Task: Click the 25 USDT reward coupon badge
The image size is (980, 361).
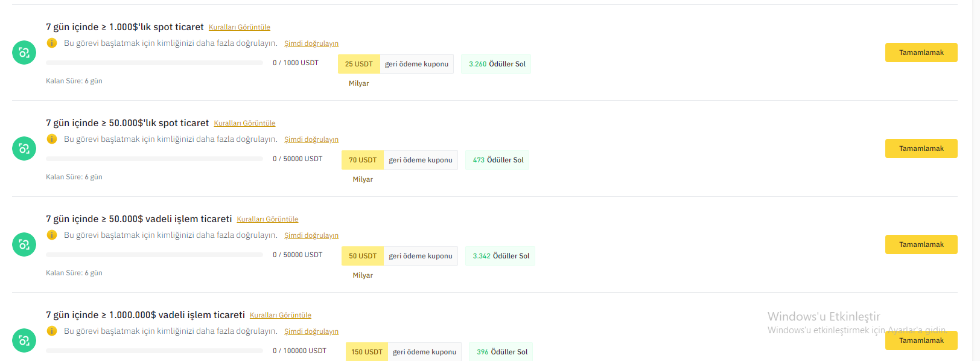Action: (x=359, y=64)
